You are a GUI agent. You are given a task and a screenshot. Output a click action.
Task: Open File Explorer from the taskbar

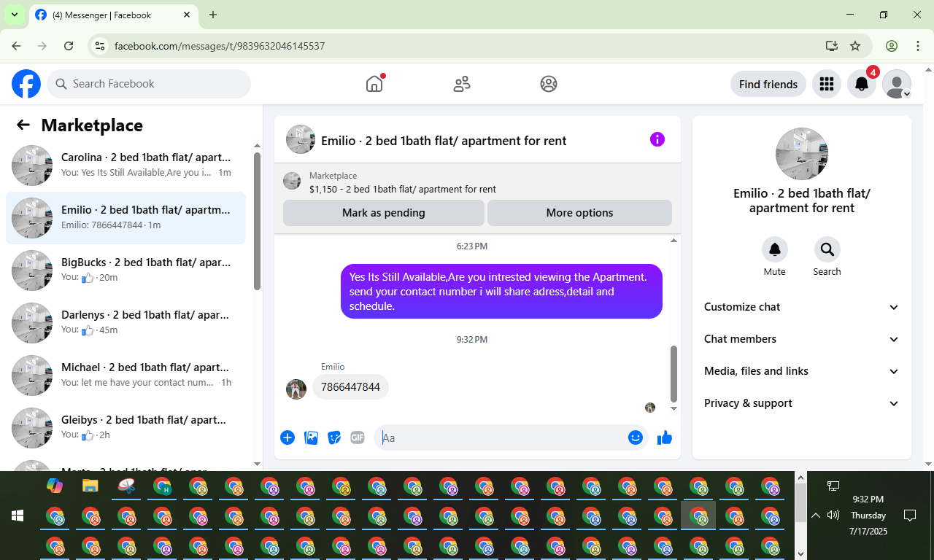pos(90,486)
